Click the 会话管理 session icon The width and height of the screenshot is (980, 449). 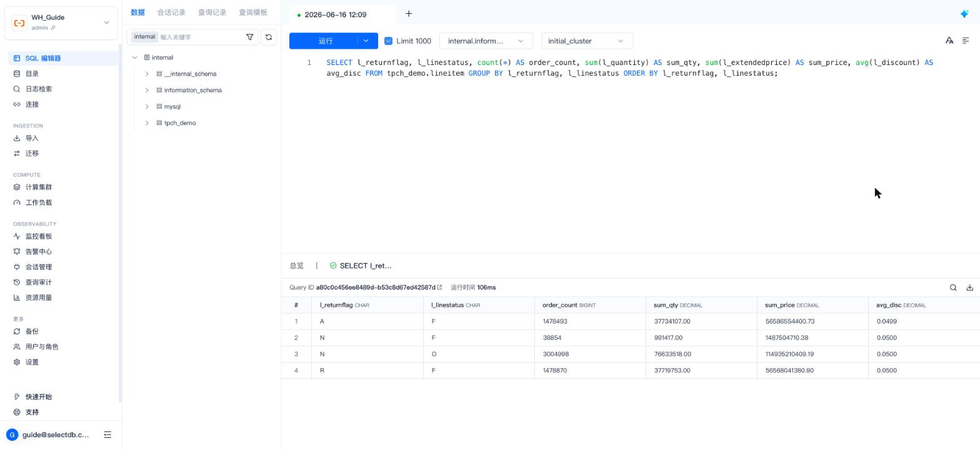[x=17, y=267]
